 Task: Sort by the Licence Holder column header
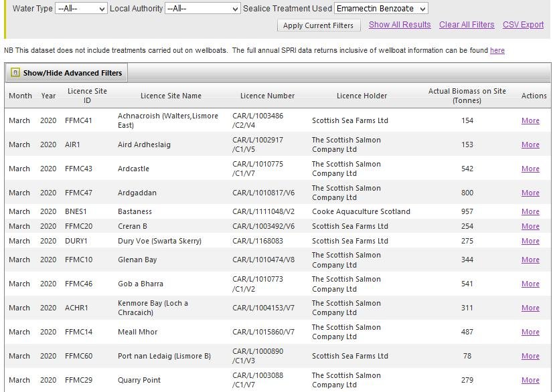[x=362, y=96]
